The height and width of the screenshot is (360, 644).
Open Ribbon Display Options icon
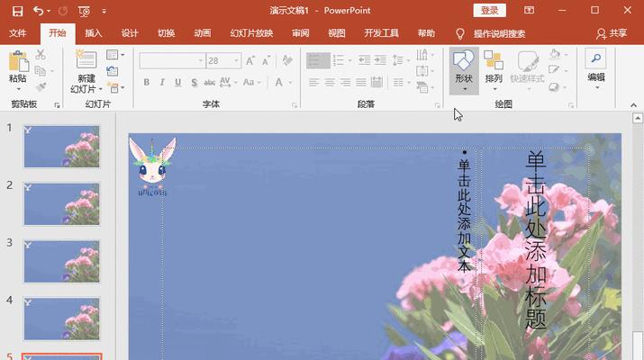(x=529, y=10)
